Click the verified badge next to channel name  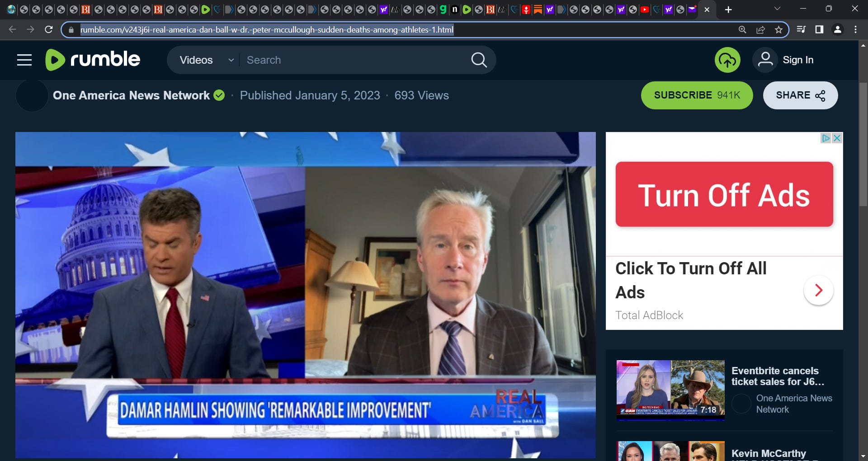[x=219, y=95]
